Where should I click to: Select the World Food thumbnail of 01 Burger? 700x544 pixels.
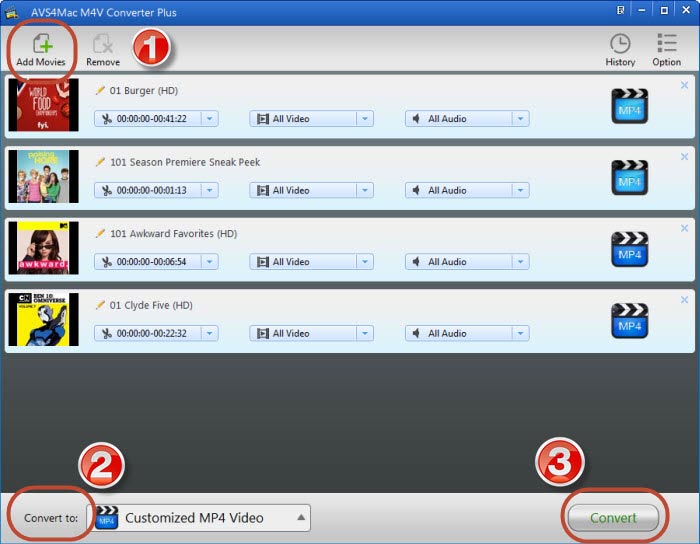(43, 105)
